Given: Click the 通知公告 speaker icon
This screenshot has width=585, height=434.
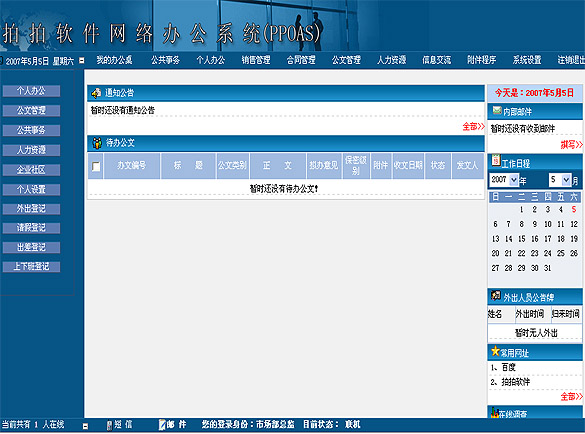Looking at the screenshot, I should click(x=96, y=93).
